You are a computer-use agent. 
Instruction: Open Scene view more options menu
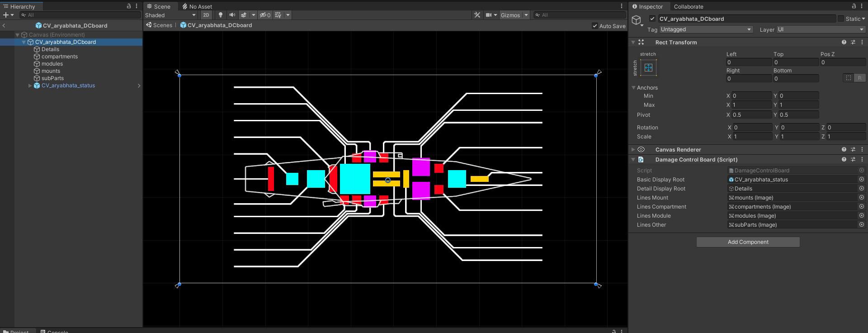[622, 6]
